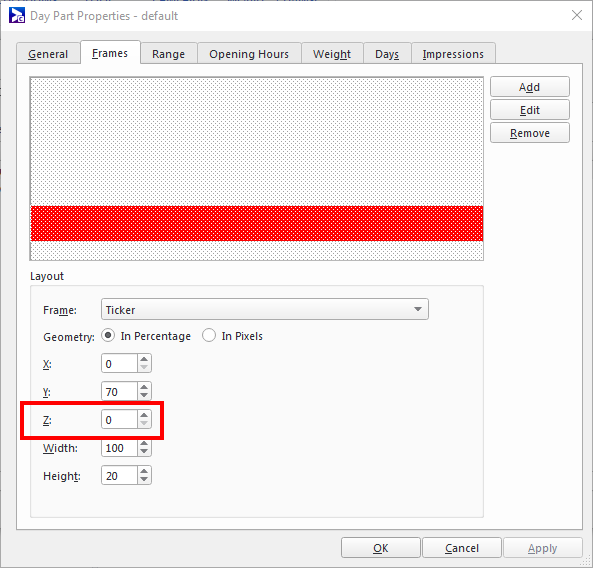
Task: Increase the X value with up arrow
Action: (x=144, y=359)
